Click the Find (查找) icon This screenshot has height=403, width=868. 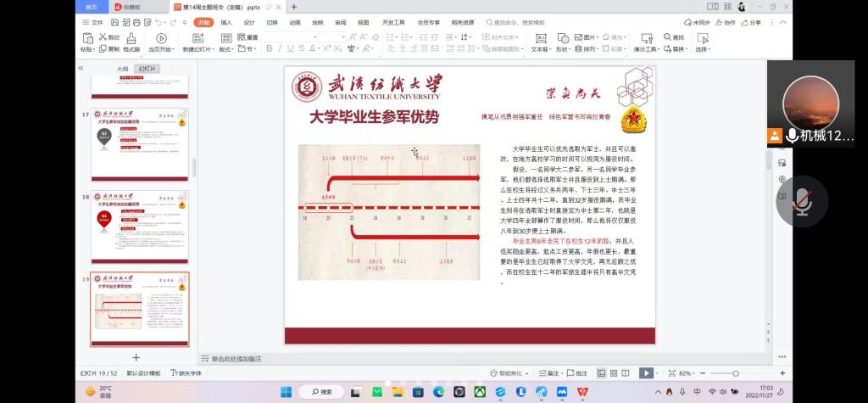click(677, 37)
